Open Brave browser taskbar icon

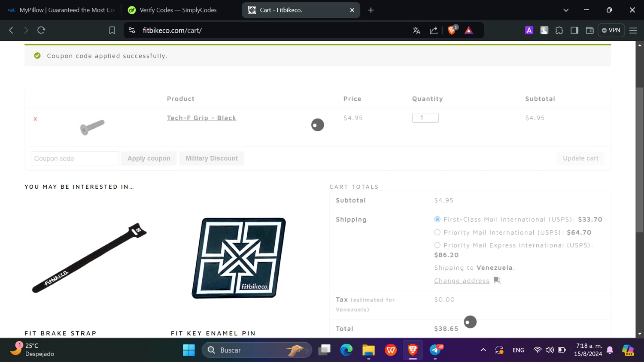[413, 350]
